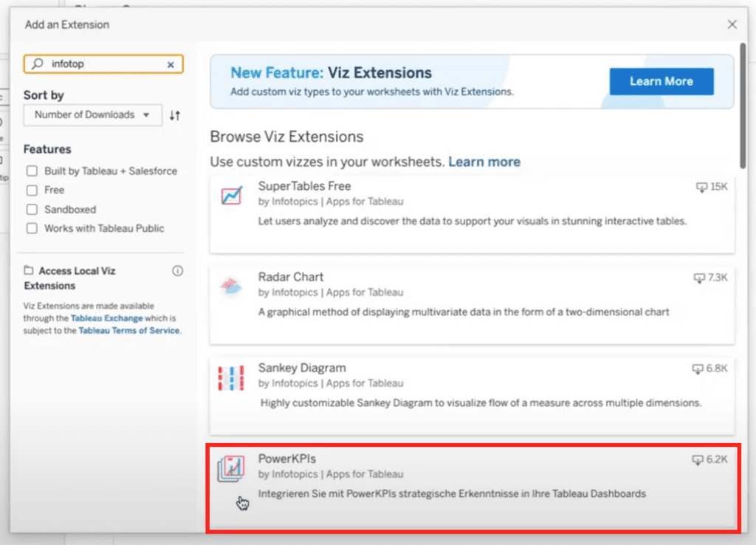Click the SuperTables Free extension icon
The width and height of the screenshot is (756, 545).
231,196
